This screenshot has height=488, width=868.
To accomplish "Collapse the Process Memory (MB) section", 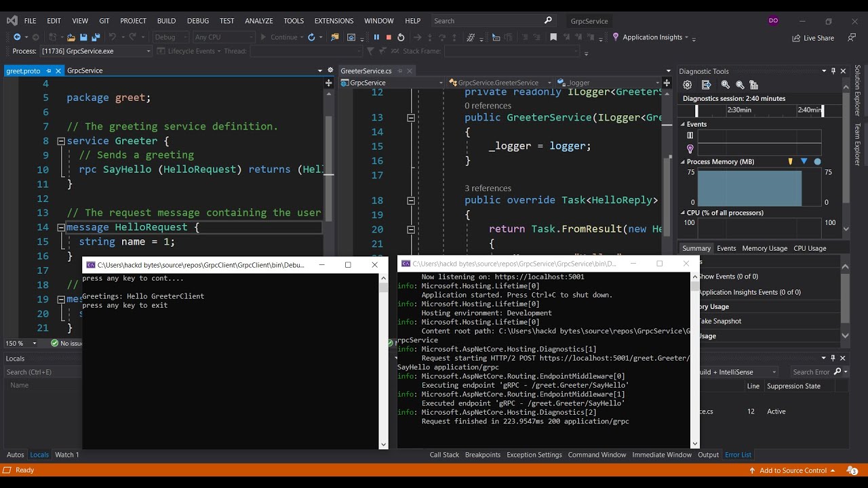I will pos(683,161).
